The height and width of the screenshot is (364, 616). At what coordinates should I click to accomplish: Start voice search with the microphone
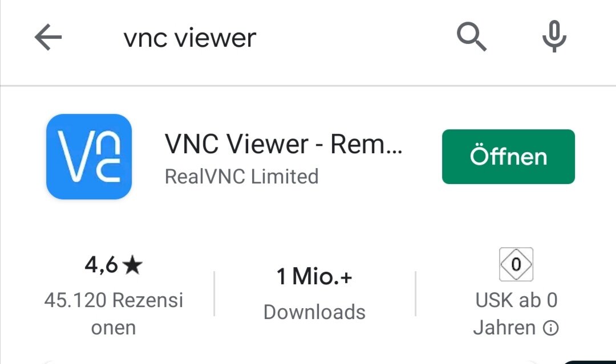[x=554, y=38]
